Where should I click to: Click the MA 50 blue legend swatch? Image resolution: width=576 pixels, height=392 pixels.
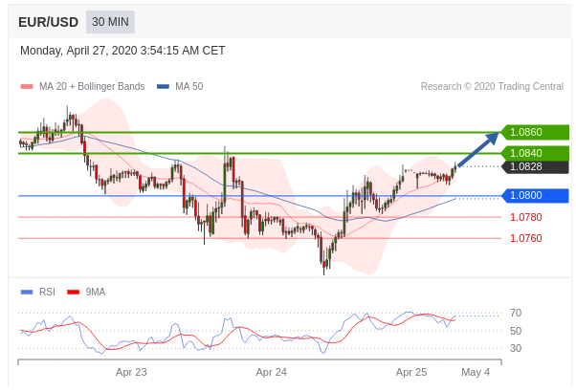[163, 87]
